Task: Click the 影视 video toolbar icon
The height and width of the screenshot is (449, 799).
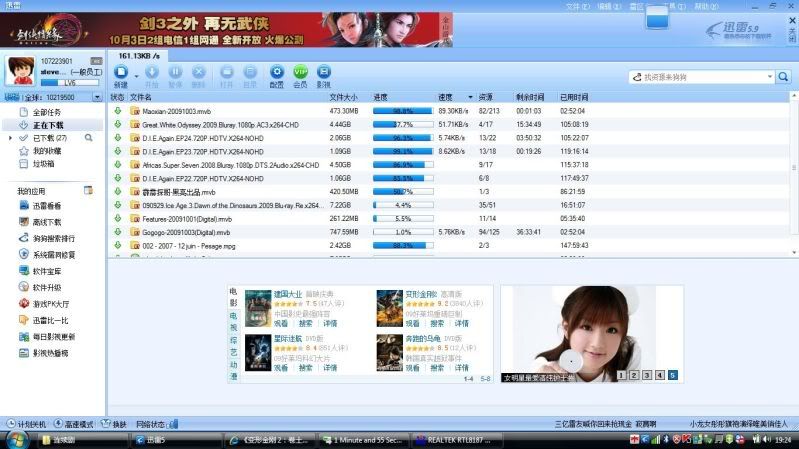Action: click(x=323, y=72)
